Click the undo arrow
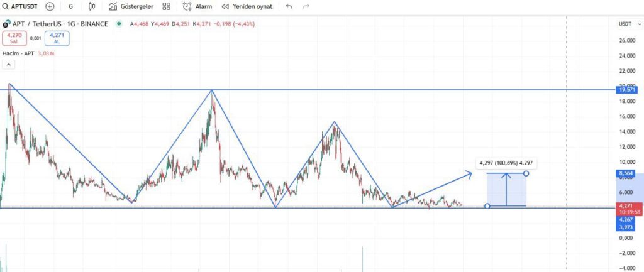644x272 pixels. click(x=289, y=6)
